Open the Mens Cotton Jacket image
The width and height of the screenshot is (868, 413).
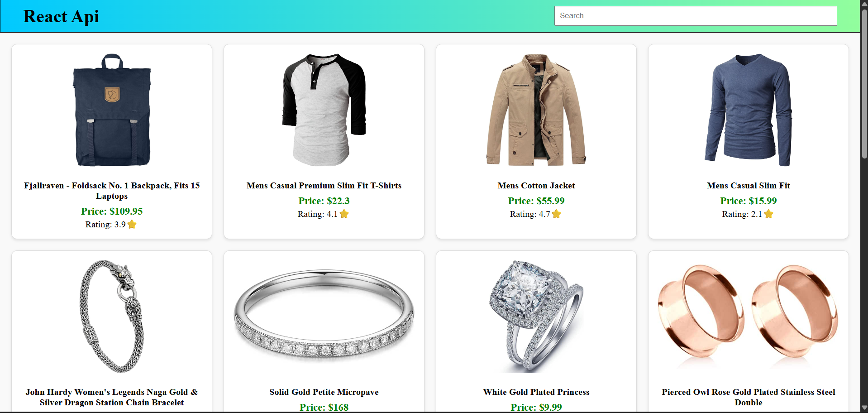[x=536, y=110]
